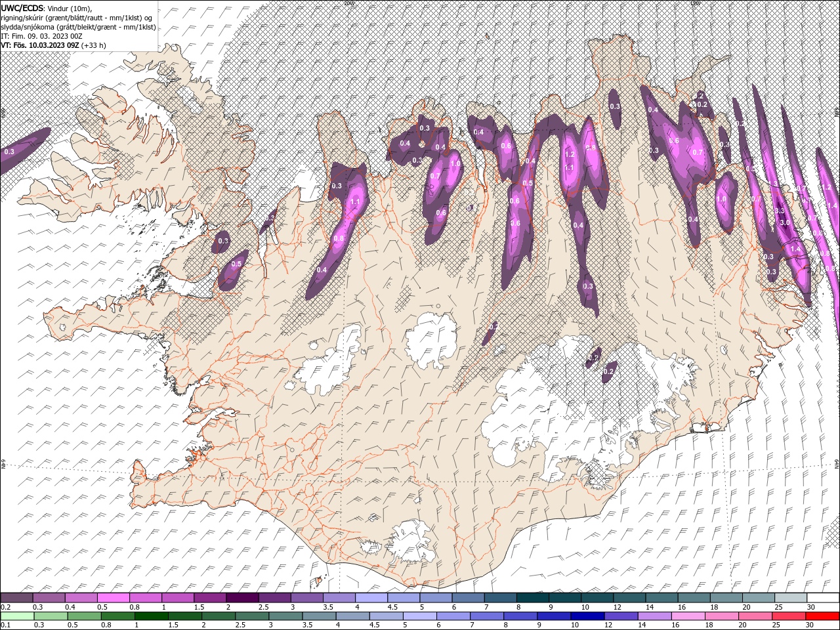
Task: Select the navy blue swatch at 10 in lower legend
Action: (587, 616)
